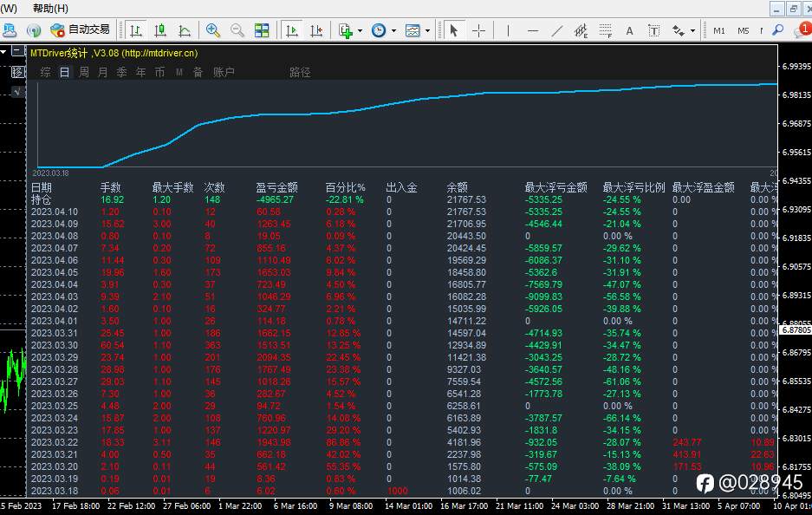Image resolution: width=812 pixels, height=515 pixels.
Task: Switch to M5 timeframe
Action: [744, 30]
